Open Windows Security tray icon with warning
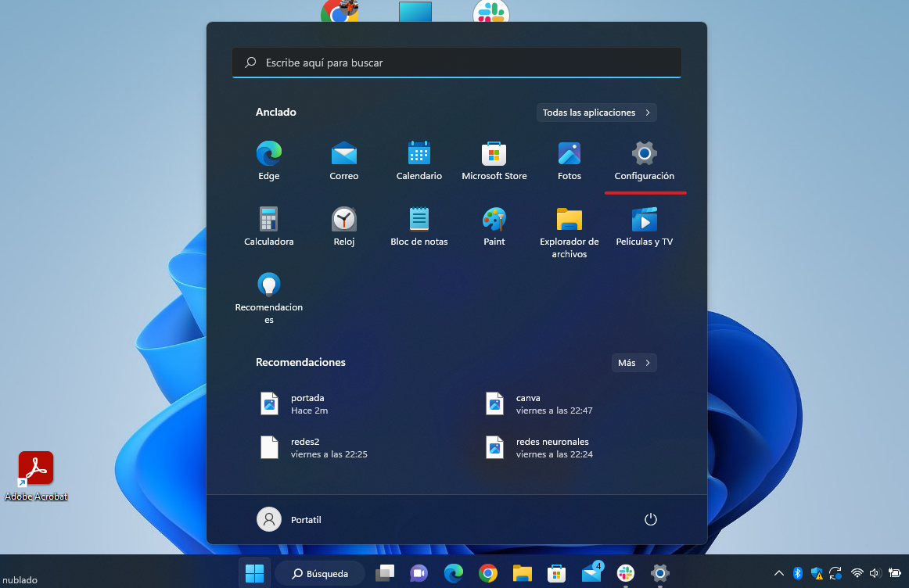The image size is (909, 588). coord(817,573)
